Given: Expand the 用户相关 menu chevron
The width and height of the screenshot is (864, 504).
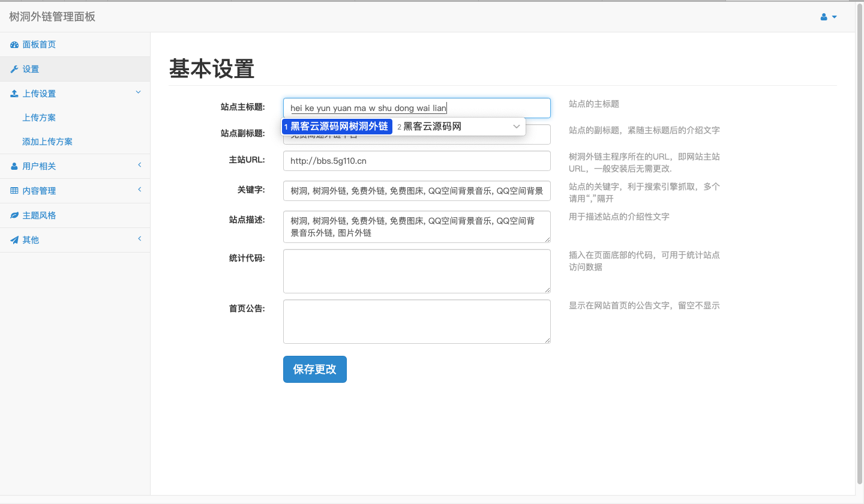Looking at the screenshot, I should tap(139, 165).
